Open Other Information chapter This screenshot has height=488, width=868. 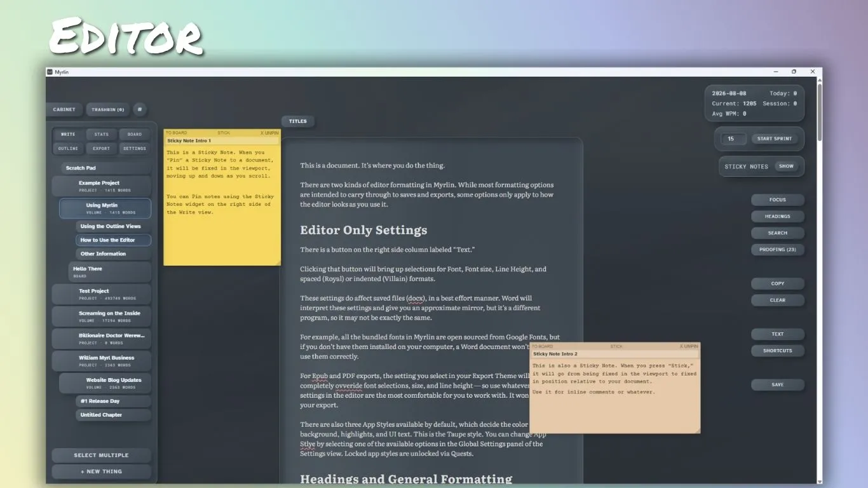click(x=114, y=254)
